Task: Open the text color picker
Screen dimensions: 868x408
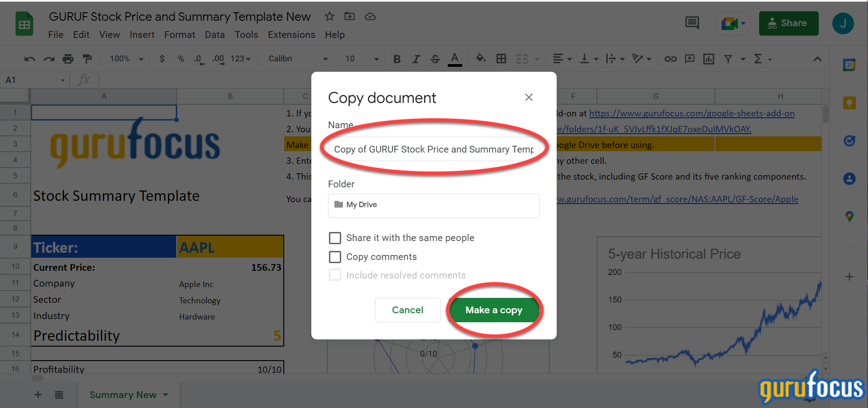Action: (455, 59)
